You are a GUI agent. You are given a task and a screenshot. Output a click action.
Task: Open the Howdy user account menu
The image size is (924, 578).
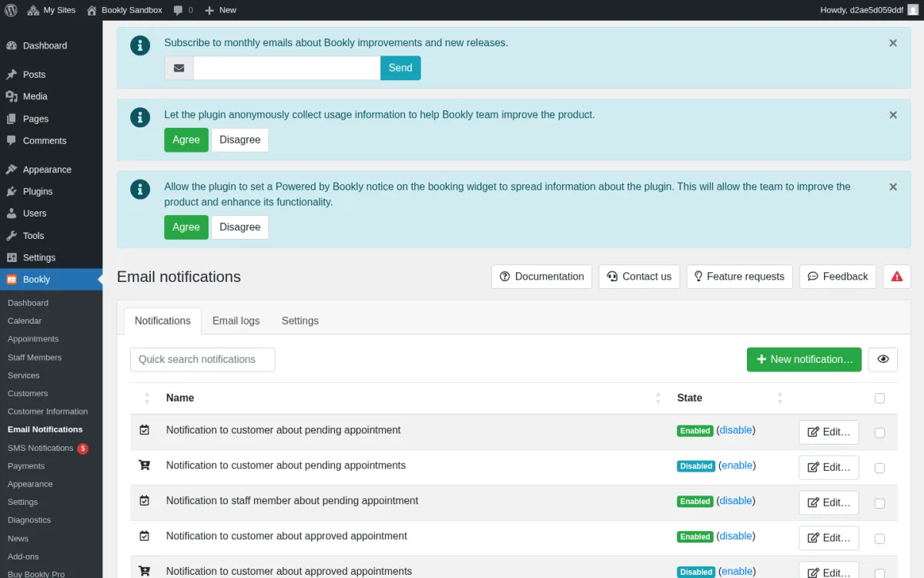click(x=869, y=10)
